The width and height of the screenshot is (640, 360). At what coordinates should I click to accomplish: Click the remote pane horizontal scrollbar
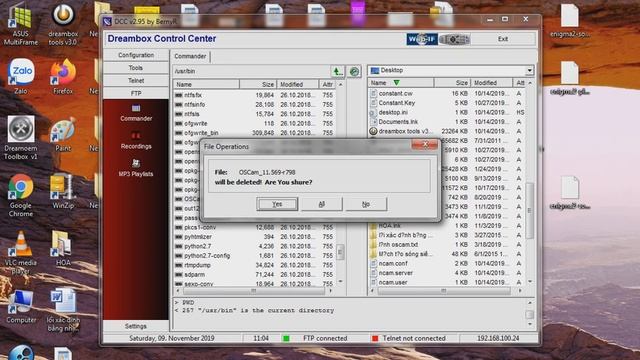point(253,291)
